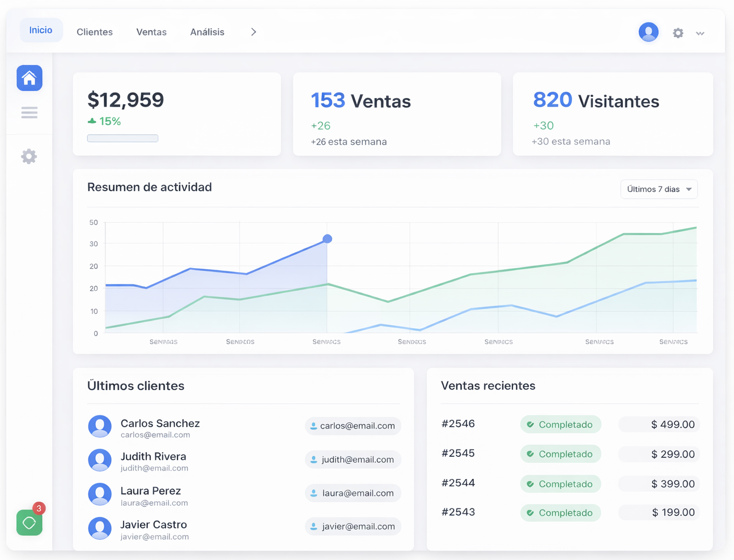Click the carlos@email.com email pill

353,426
